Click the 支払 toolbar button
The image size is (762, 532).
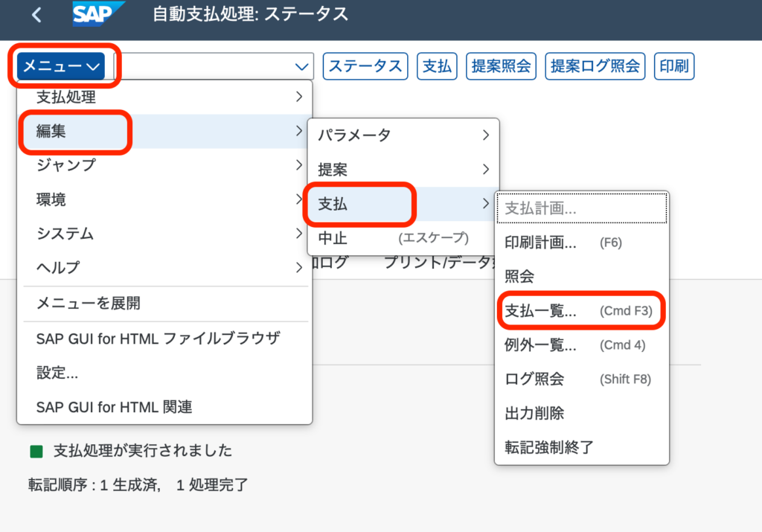pyautogui.click(x=437, y=65)
